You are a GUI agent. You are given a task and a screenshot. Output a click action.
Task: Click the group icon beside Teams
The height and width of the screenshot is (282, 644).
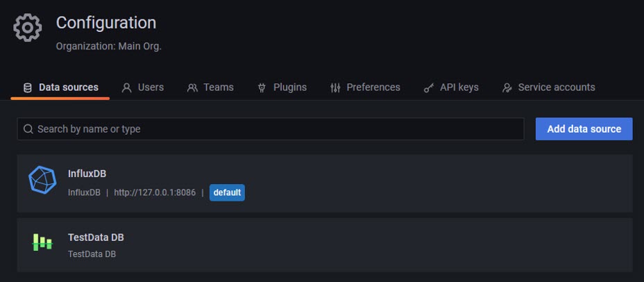pyautogui.click(x=192, y=88)
